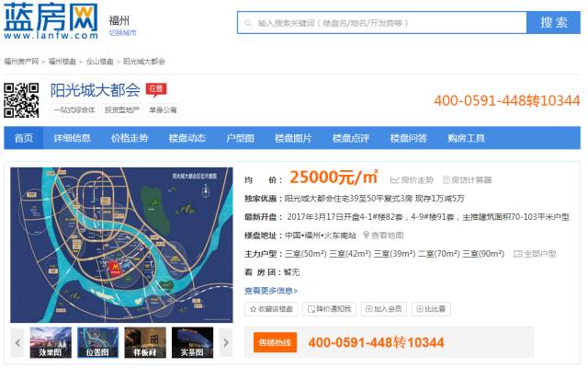
Task: Select the 样板间 thumbnail
Action: tap(145, 342)
